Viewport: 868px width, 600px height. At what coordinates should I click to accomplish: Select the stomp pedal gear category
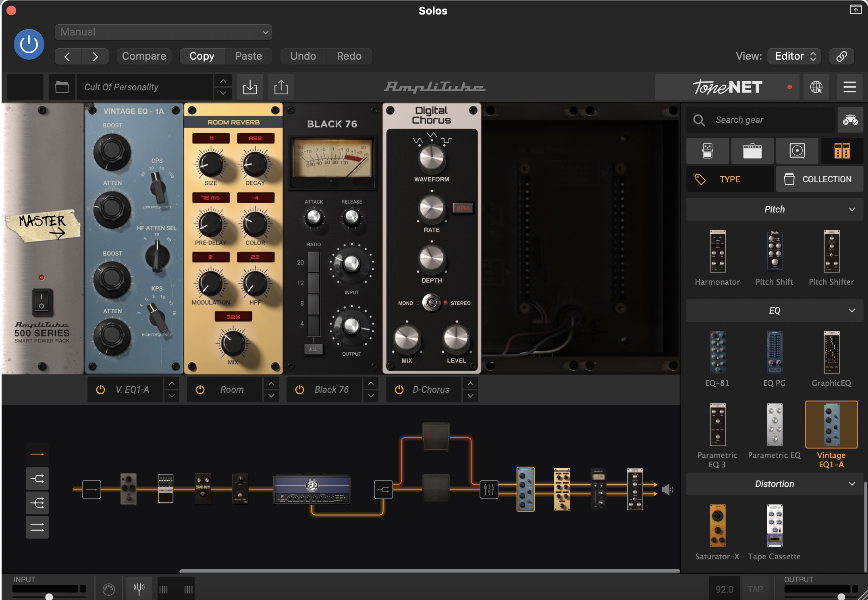click(x=708, y=151)
